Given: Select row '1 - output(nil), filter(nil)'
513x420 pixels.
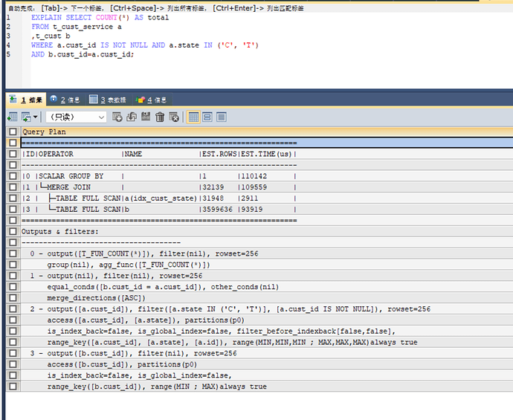Looking at the screenshot, I should [267, 276].
